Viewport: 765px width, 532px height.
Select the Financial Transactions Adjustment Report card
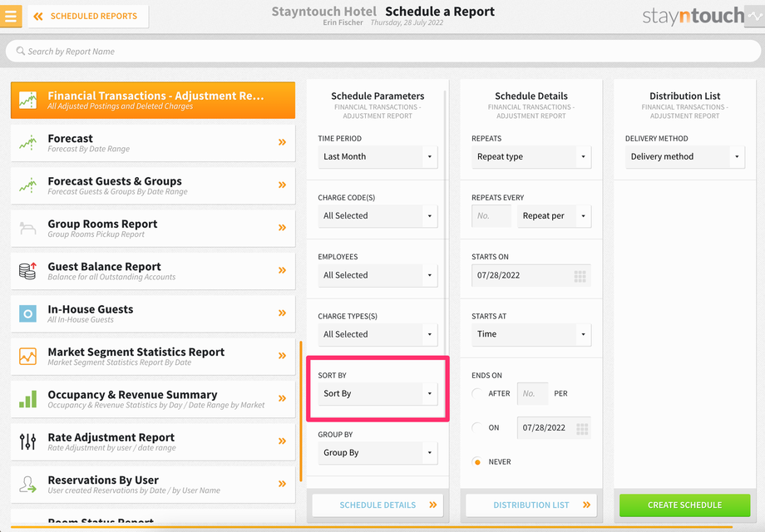pos(153,100)
